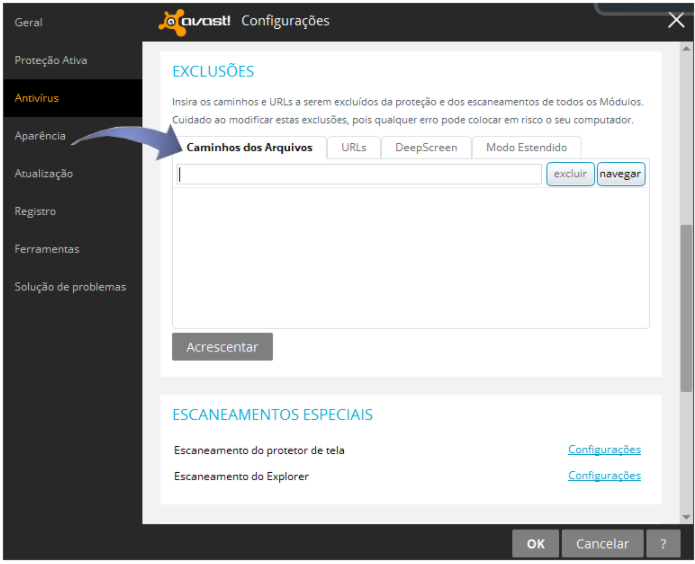Open Configurações for Escaneamento do protetor de tela

click(604, 449)
